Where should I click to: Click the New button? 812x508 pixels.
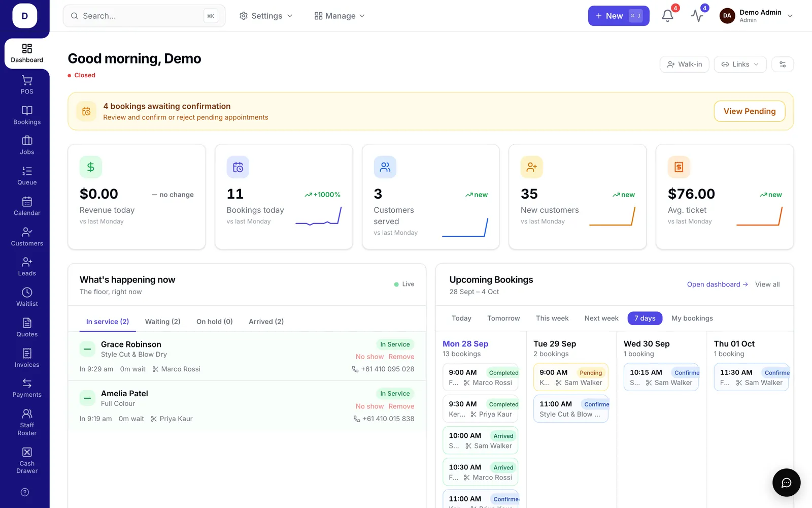click(x=619, y=16)
